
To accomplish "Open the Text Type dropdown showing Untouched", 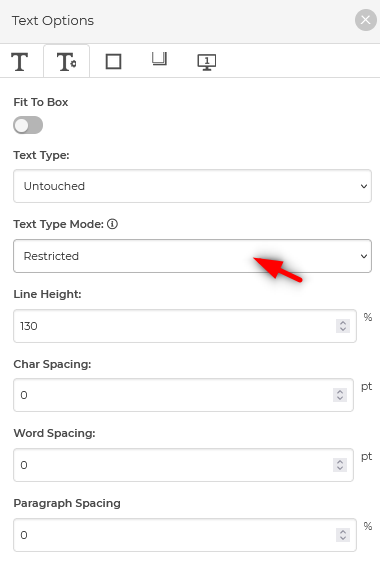I will click(193, 186).
